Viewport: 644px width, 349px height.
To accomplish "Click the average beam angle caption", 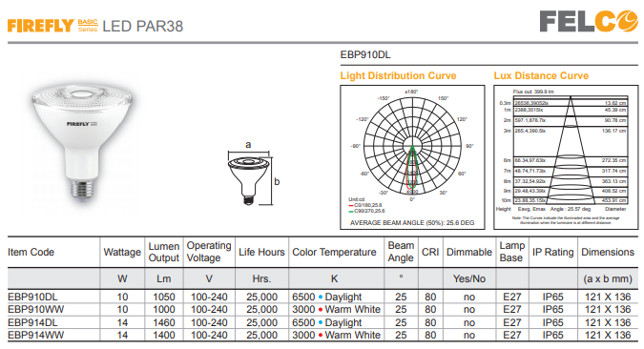I will (412, 223).
